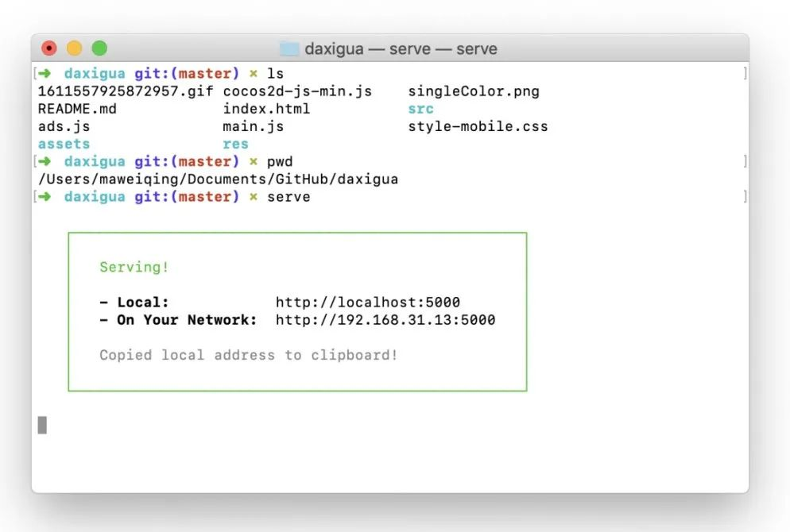Viewport: 790px width, 532px height.
Task: Click the green prompt arrow on pwd line
Action: point(45,161)
